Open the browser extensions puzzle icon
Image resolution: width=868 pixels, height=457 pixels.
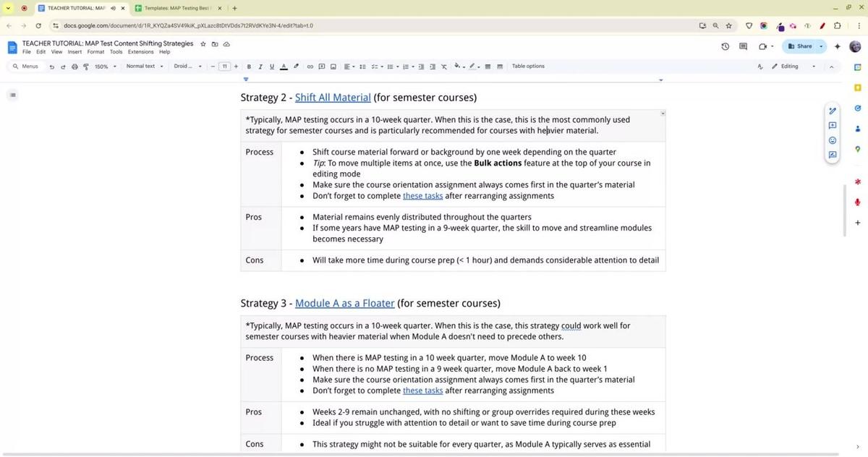coord(838,25)
